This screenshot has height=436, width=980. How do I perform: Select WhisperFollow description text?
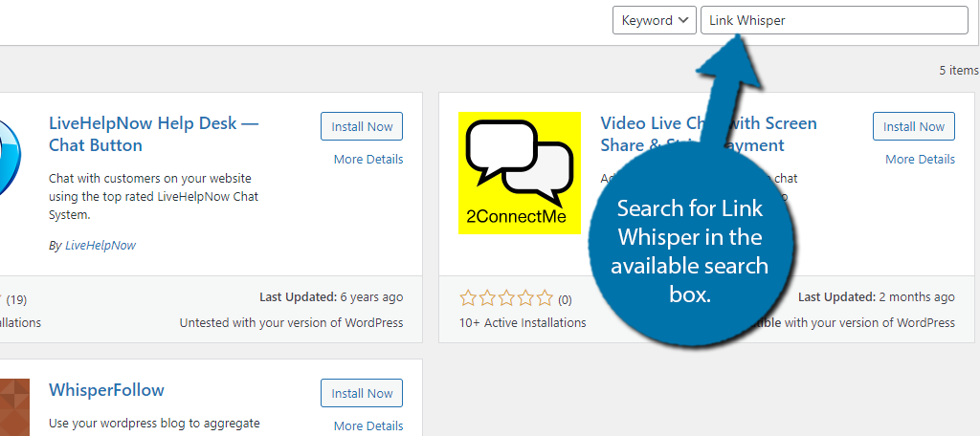[x=154, y=424]
